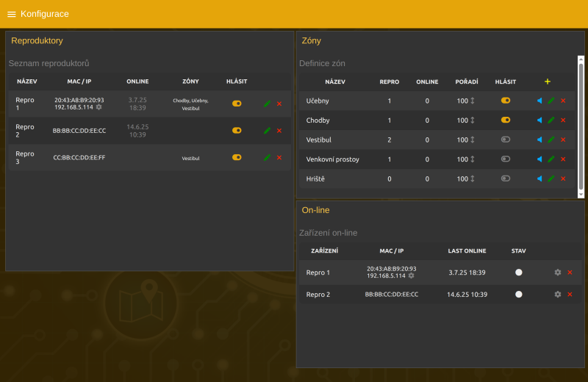Edit the Vestibul zone with pencil icon
Viewport: 588px width, 382px height.
pos(551,140)
